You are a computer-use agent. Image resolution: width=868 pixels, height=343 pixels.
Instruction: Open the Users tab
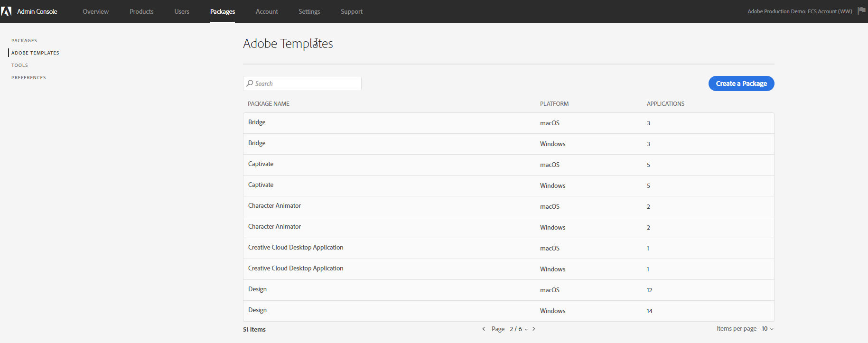[182, 11]
